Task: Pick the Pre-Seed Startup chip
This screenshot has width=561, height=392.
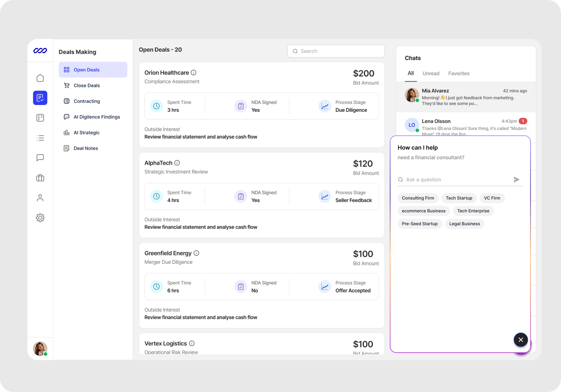Action: 419,224
